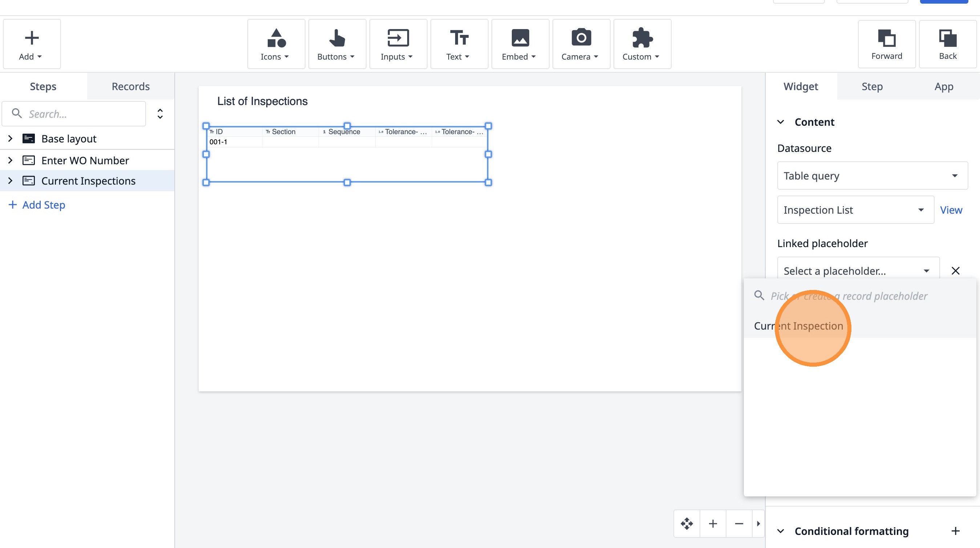Click the pan/fit canvas icon
The height and width of the screenshot is (548, 980).
686,524
